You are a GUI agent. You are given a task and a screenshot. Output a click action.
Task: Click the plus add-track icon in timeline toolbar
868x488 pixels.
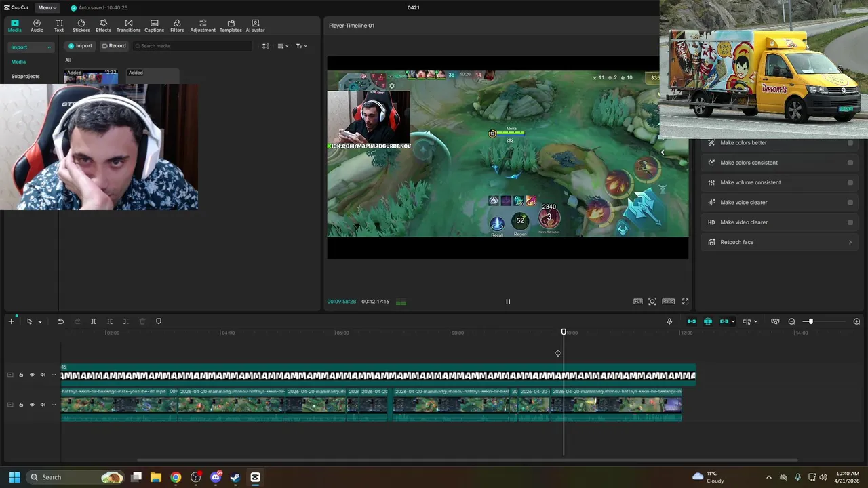11,321
